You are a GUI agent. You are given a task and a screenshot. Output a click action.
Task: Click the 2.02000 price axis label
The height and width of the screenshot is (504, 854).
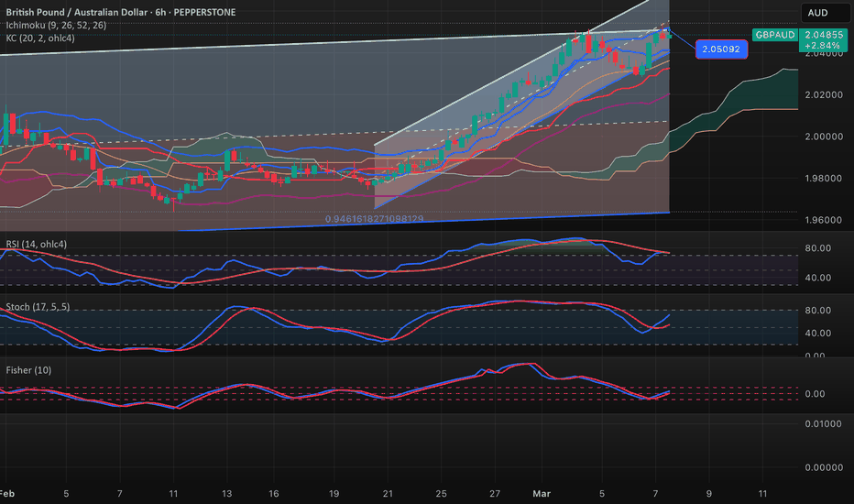[824, 94]
